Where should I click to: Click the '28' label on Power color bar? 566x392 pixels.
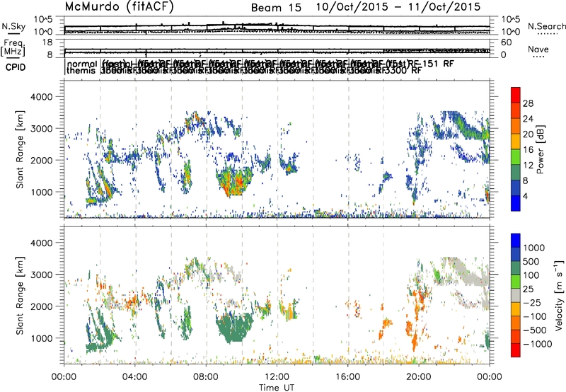[x=528, y=103]
